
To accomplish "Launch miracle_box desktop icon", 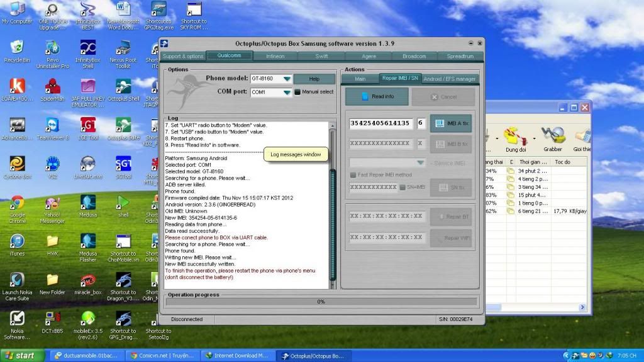I will click(88, 284).
